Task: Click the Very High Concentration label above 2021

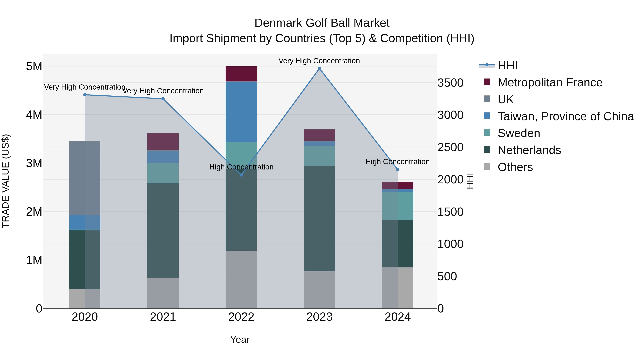Action: pos(163,91)
